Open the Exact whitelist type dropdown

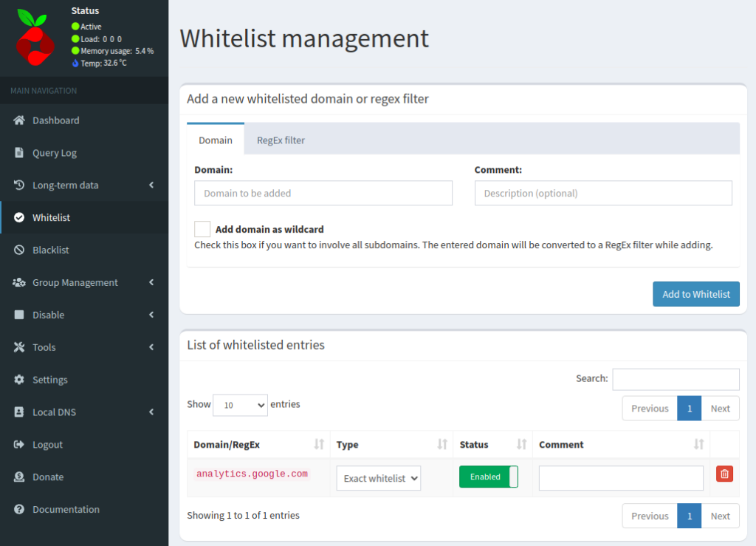tap(378, 478)
